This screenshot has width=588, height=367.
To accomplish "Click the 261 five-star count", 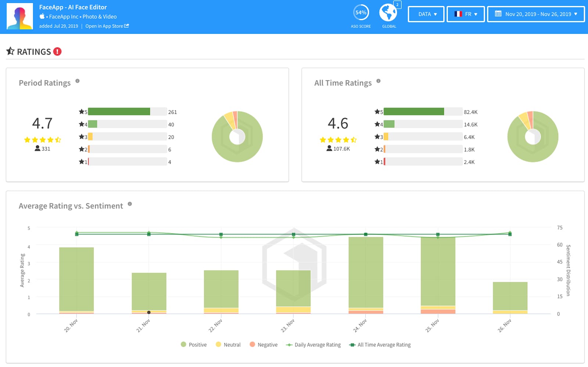I will point(172,112).
